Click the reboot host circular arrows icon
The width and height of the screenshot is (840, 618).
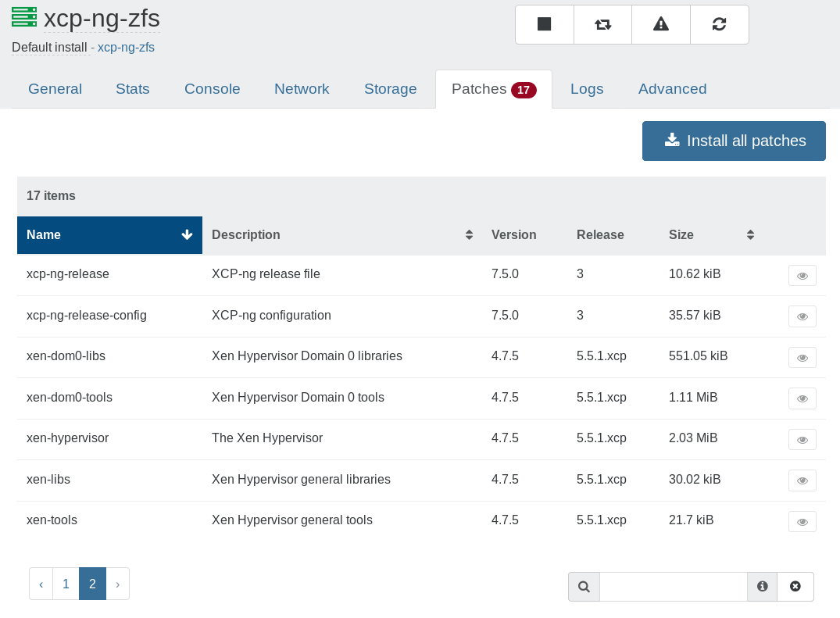tap(720, 25)
